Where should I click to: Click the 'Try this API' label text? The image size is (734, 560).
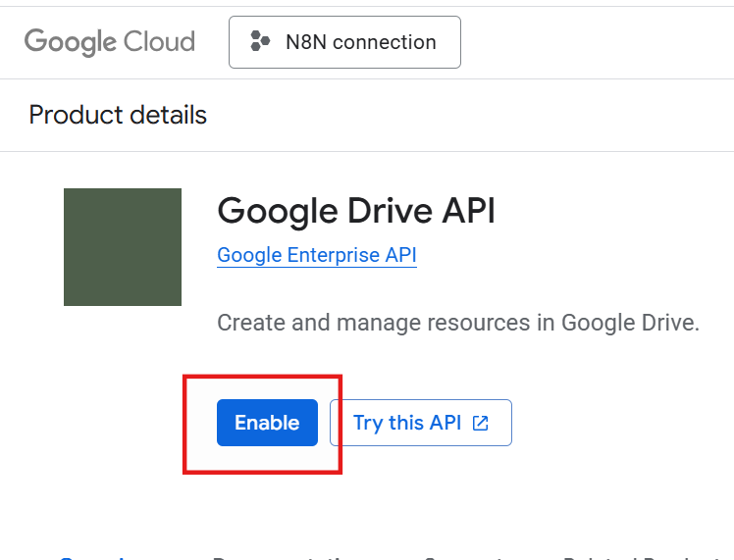(407, 423)
